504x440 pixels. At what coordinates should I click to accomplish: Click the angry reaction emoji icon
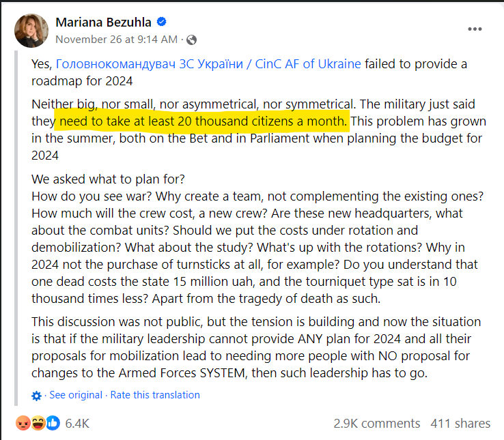[23, 423]
